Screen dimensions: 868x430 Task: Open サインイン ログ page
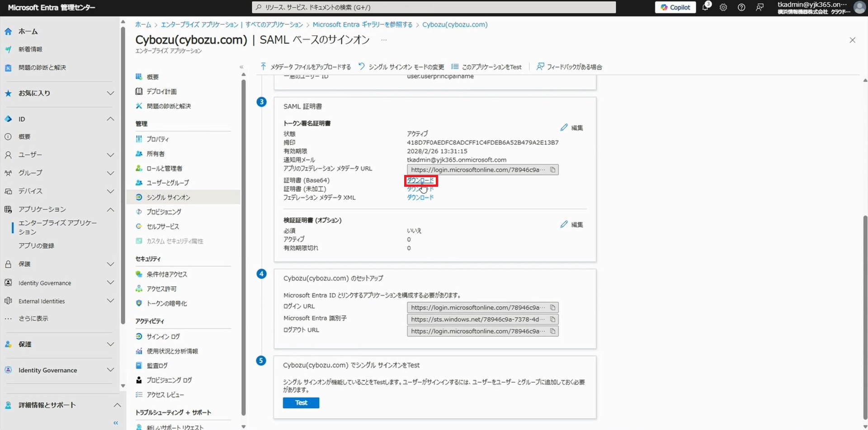(163, 336)
